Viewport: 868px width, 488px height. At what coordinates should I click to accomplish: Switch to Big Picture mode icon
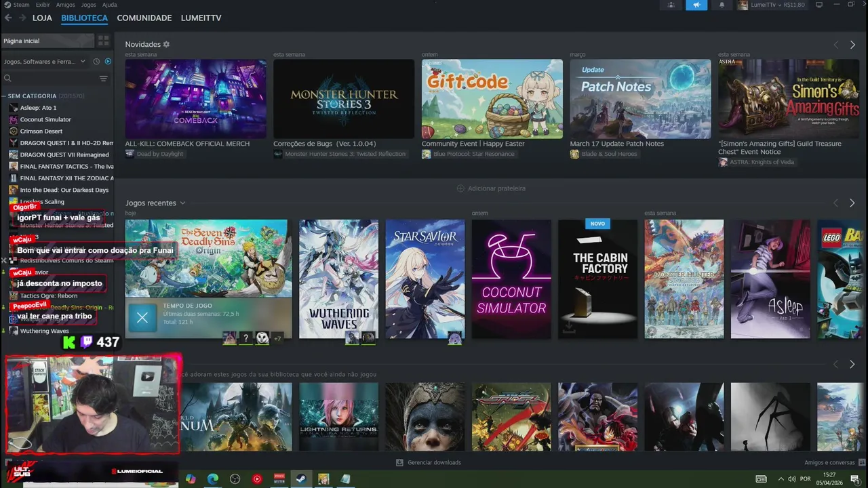[x=819, y=5]
